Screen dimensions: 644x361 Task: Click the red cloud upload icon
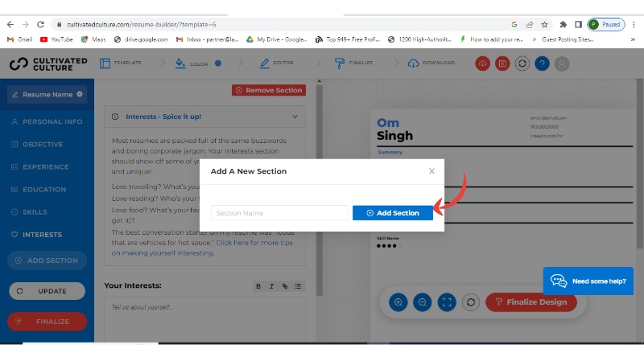[x=483, y=64]
